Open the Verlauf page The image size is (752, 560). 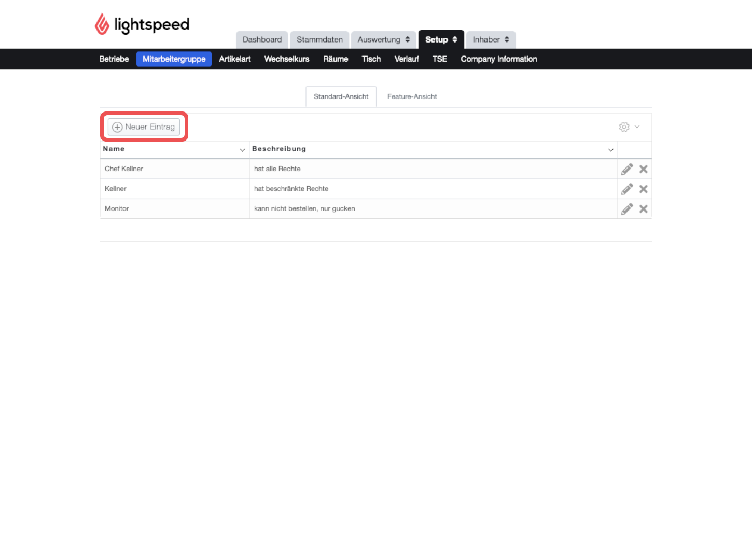tap(407, 59)
